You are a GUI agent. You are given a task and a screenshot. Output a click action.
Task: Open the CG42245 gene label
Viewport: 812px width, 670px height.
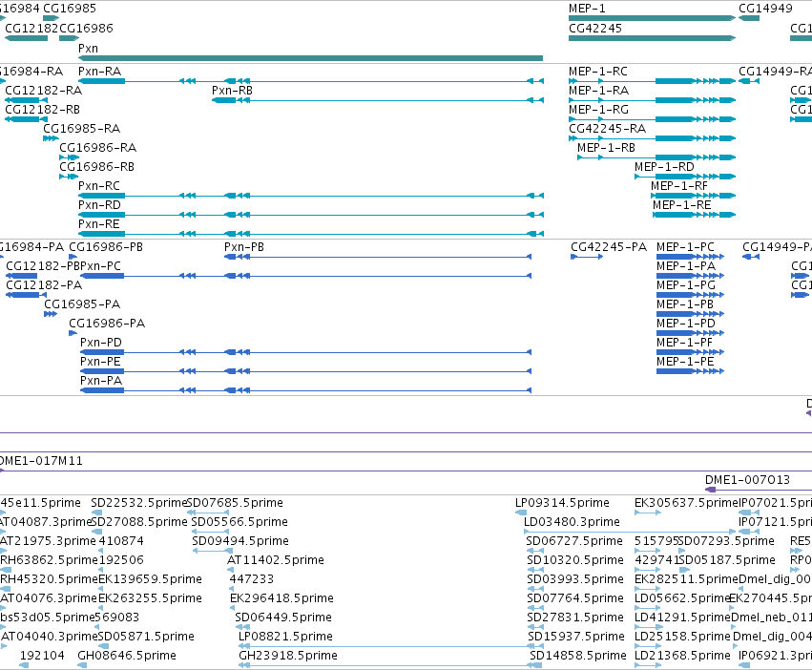point(595,28)
